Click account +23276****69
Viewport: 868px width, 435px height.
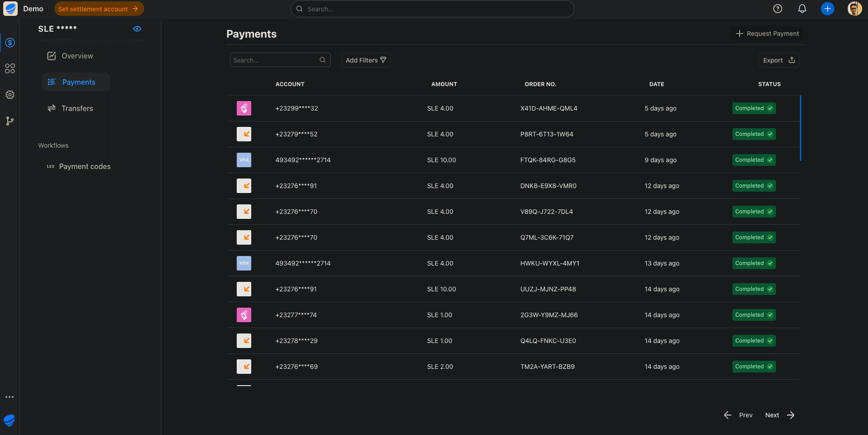tap(296, 367)
